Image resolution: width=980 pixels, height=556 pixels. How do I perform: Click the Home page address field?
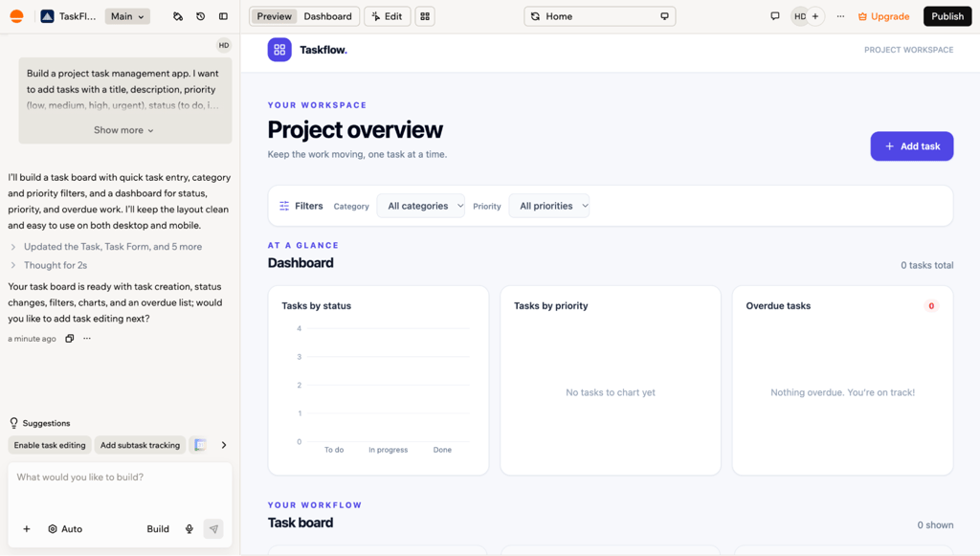coord(599,16)
